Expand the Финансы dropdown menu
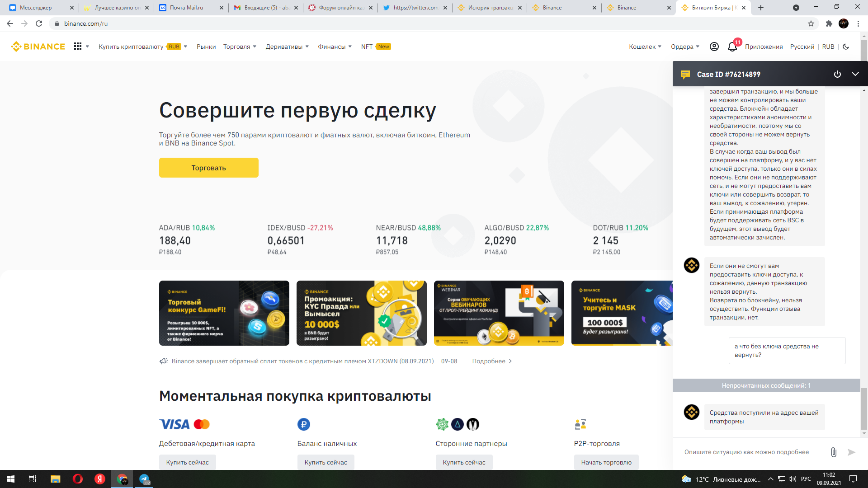This screenshot has width=868, height=488. click(335, 47)
